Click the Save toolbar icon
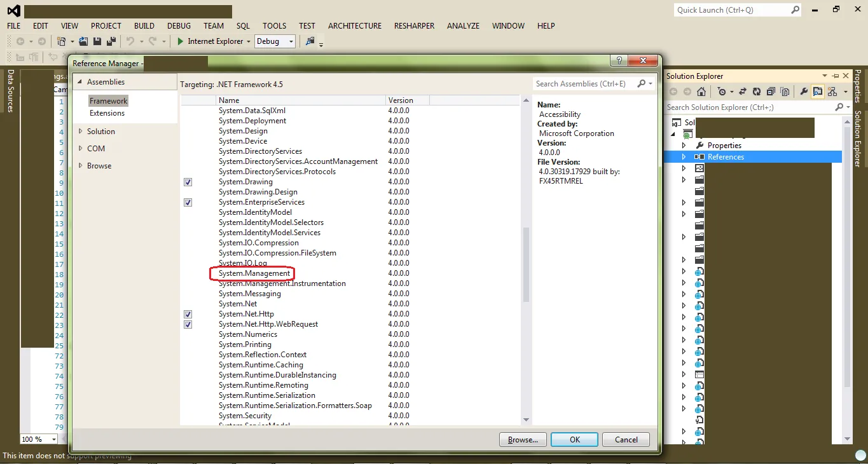 [x=97, y=41]
